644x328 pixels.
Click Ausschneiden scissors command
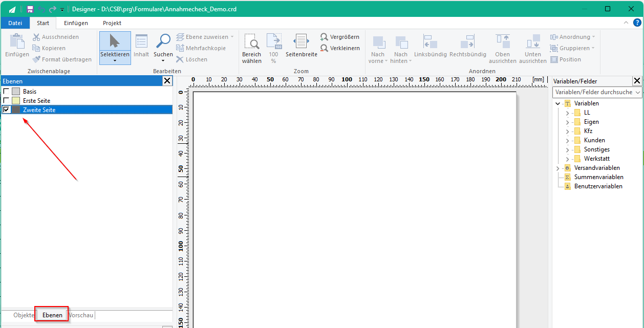56,37
